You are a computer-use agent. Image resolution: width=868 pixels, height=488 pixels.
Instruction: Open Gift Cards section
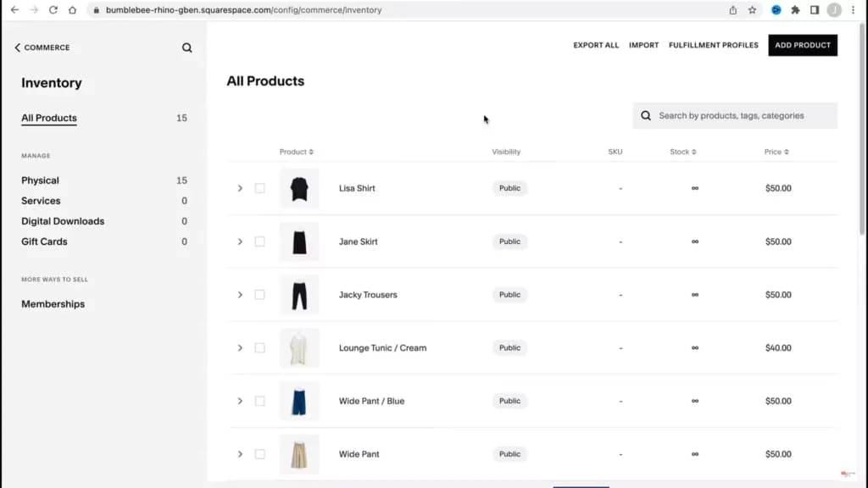click(44, 241)
